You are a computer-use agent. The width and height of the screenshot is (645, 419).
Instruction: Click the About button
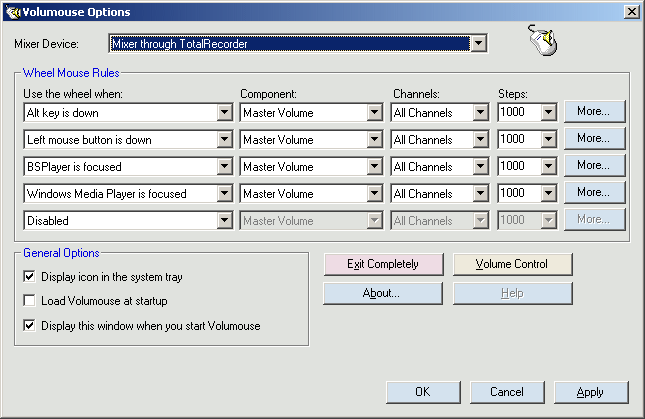[382, 293]
